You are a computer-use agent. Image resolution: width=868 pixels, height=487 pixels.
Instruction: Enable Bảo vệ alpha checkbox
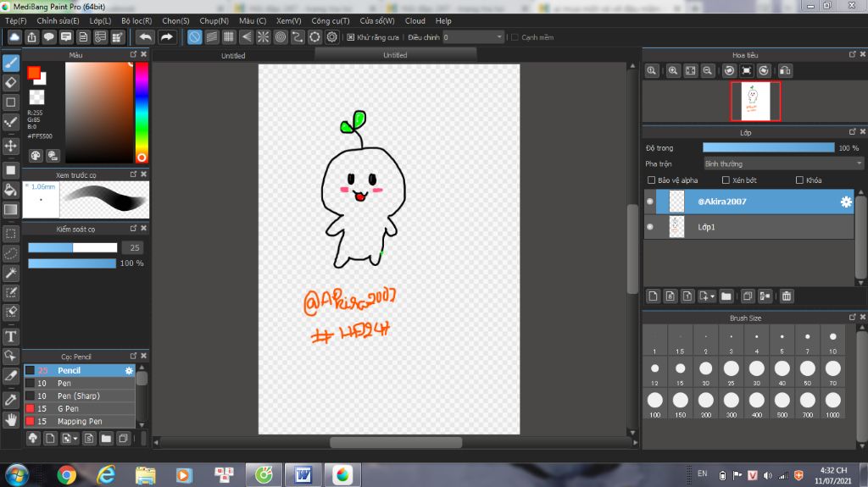[652, 180]
